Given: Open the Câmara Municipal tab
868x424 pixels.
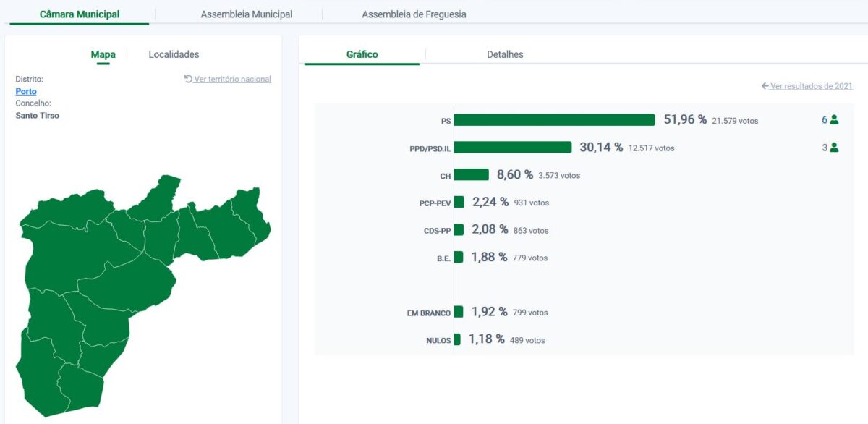Looking at the screenshot, I should tap(80, 14).
